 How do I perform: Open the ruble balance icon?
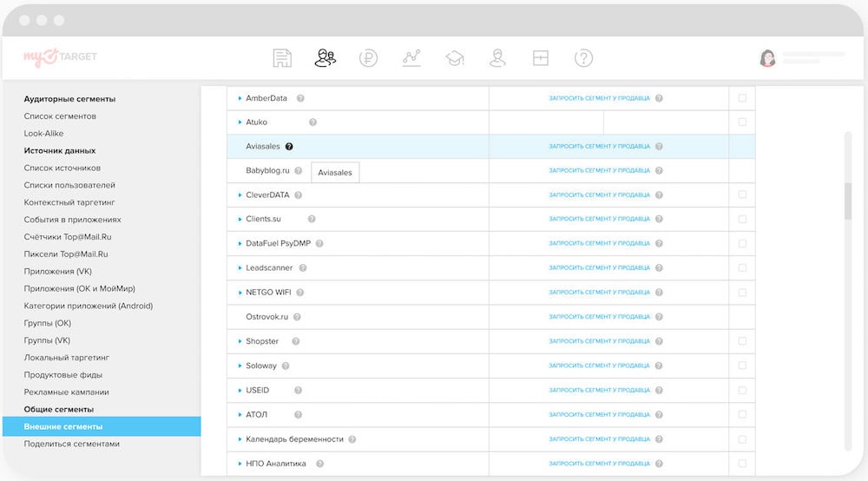click(368, 58)
